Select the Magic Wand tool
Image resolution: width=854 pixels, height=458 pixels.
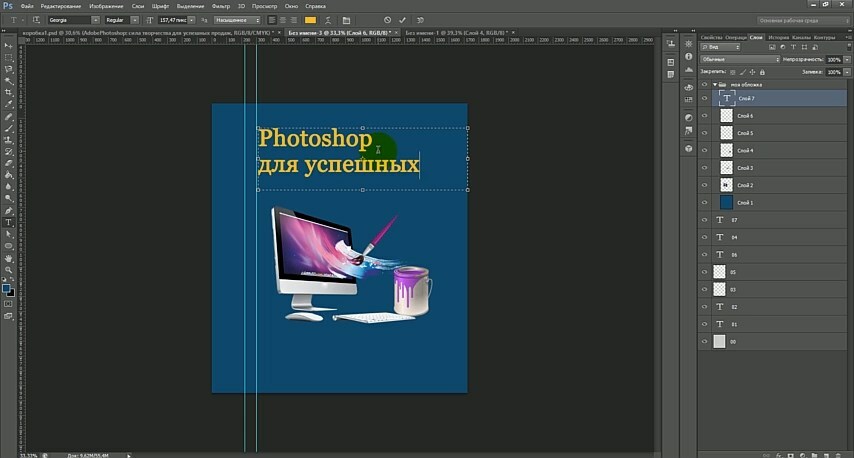pyautogui.click(x=8, y=81)
